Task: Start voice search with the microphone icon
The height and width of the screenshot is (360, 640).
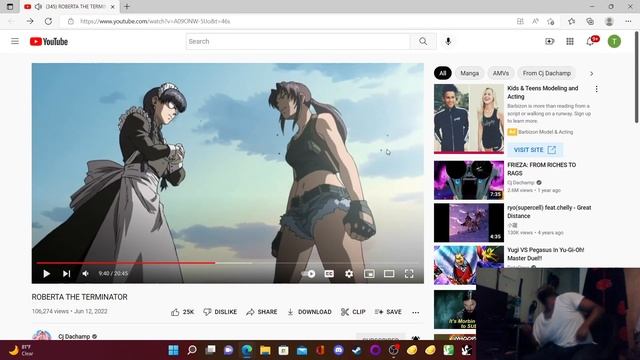Action: pyautogui.click(x=448, y=41)
